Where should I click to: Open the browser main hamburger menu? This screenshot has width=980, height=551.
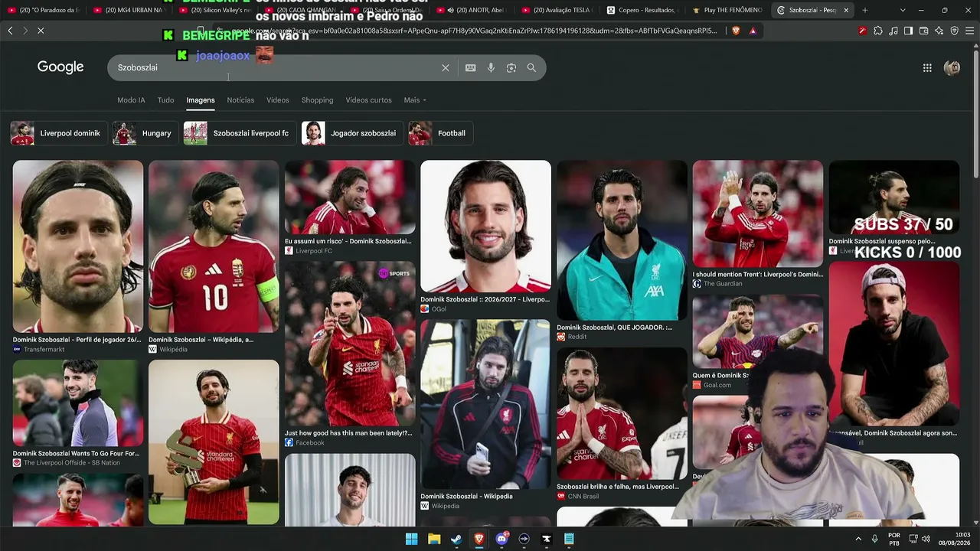click(x=969, y=31)
